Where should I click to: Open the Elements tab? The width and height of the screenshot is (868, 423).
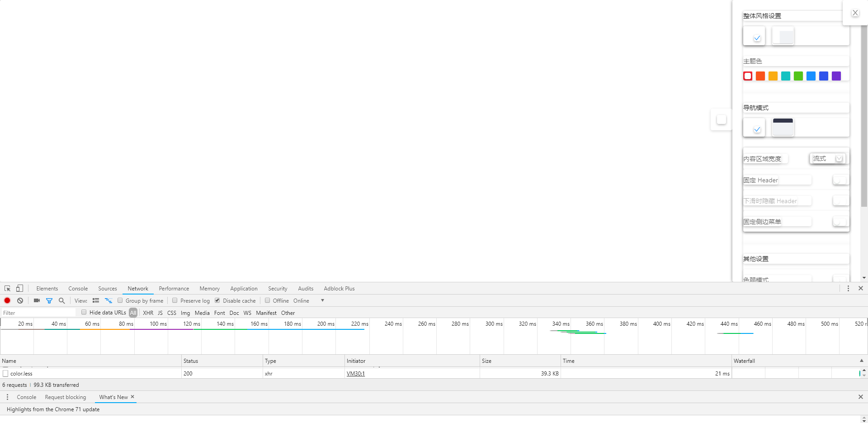[47, 288]
